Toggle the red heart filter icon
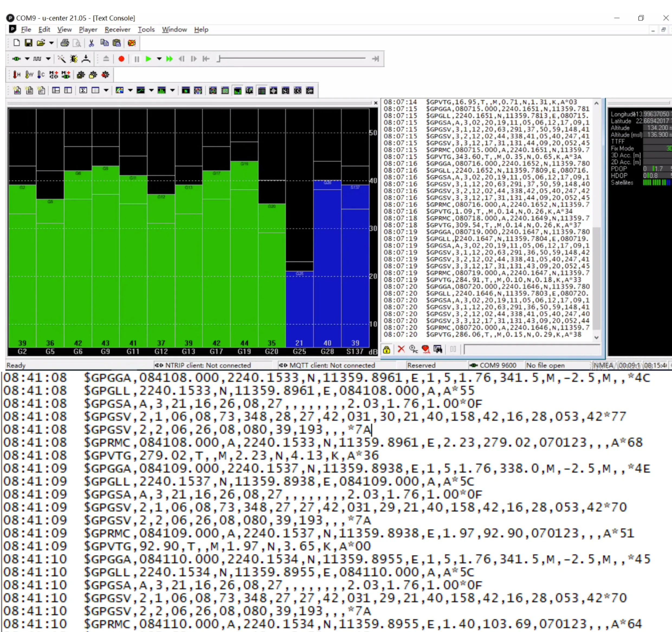672x632 pixels. (x=426, y=349)
